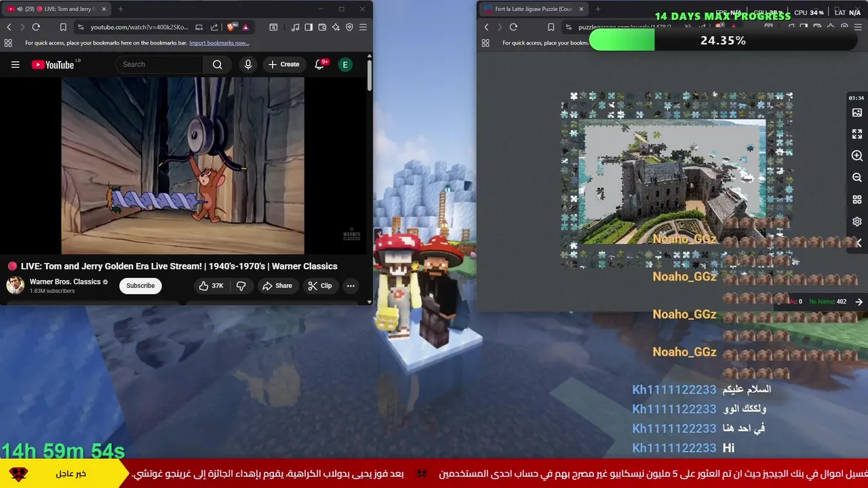This screenshot has height=488, width=868.
Task: Click the 1.83M subscribers text
Action: coord(52,291)
